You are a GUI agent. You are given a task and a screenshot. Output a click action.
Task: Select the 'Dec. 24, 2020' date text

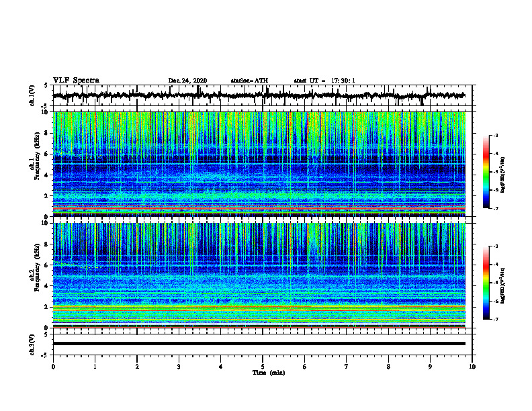click(187, 81)
